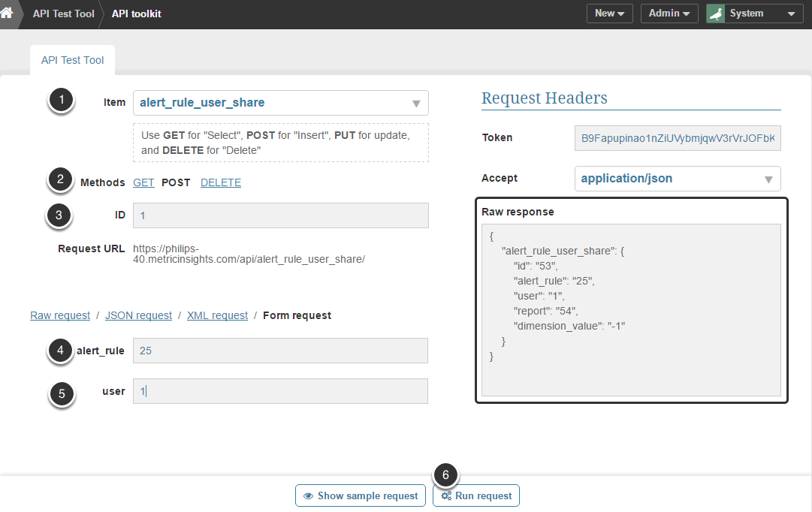This screenshot has width=812, height=512.
Task: Click the Run request button
Action: [476, 495]
